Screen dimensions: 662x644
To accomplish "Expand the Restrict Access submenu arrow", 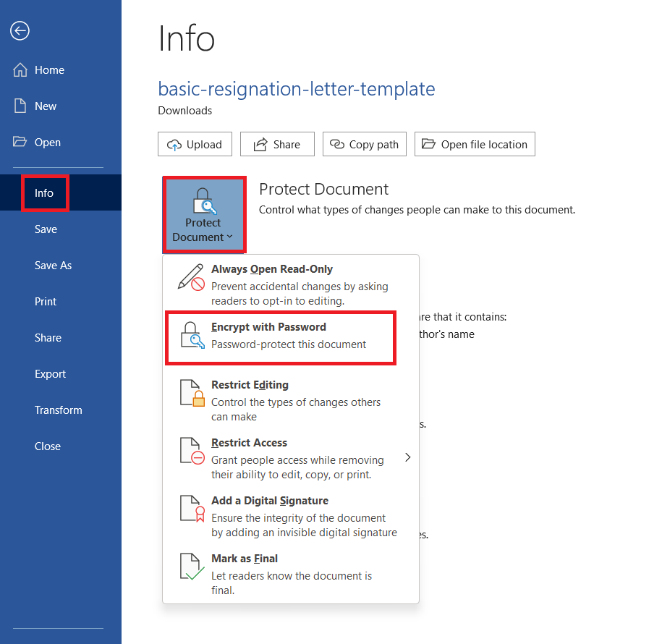I will coord(407,457).
